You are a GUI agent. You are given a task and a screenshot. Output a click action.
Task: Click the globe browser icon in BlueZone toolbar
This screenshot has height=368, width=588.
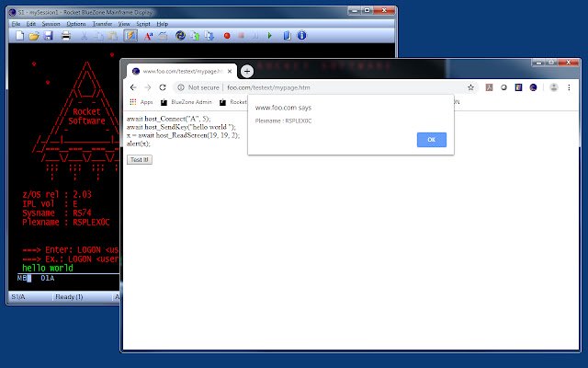pos(180,36)
